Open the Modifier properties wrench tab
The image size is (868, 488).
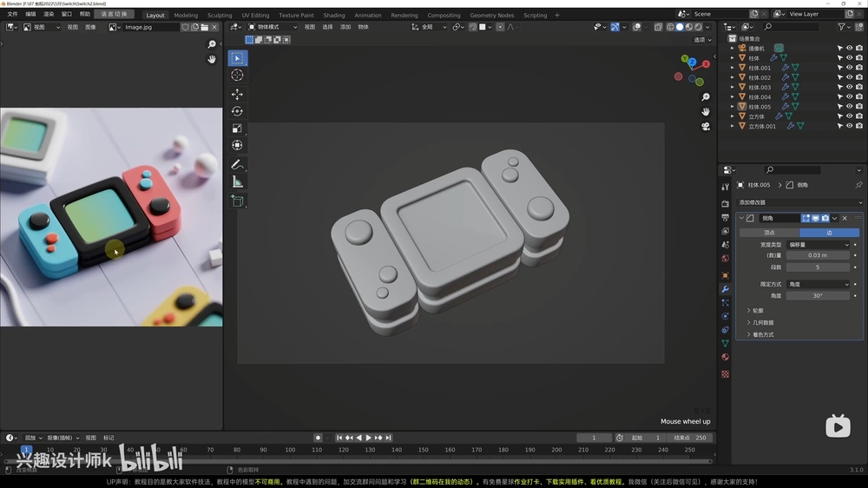[725, 289]
